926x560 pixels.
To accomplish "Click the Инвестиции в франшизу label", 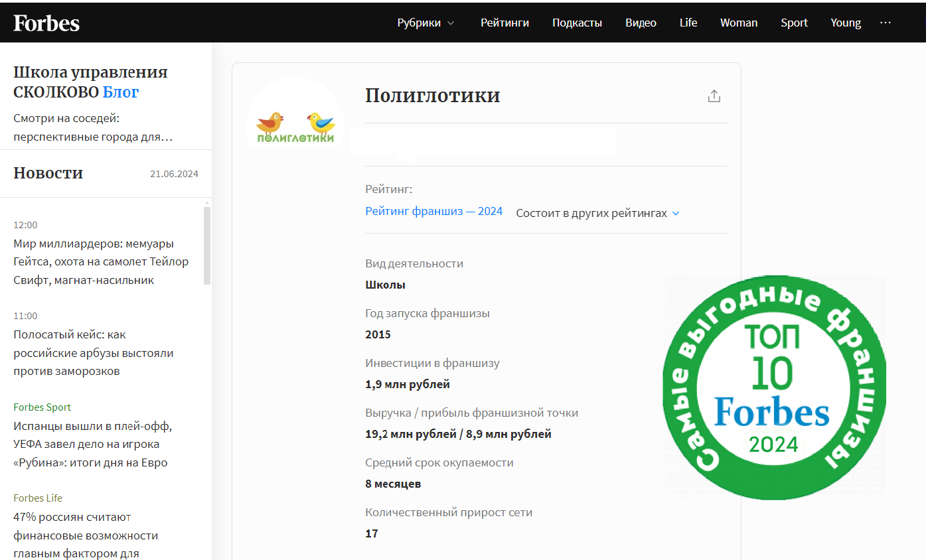I will point(433,363).
